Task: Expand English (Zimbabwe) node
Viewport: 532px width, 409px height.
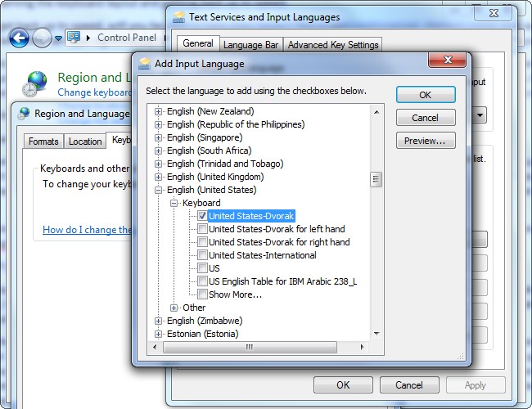Action: click(x=158, y=321)
